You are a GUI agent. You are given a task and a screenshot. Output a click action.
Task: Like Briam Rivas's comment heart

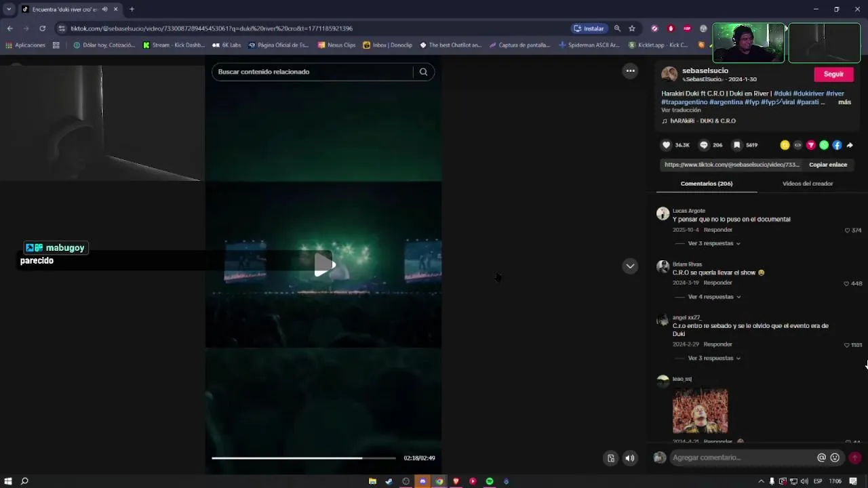click(846, 283)
